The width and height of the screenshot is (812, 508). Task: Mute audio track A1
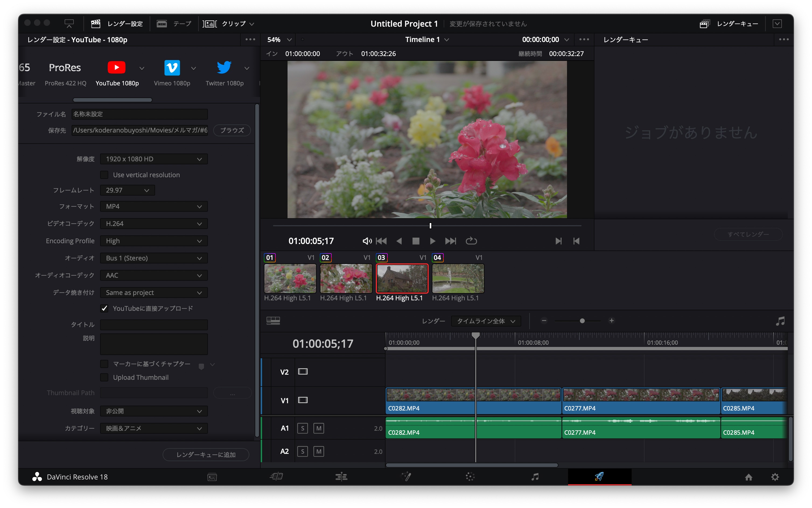tap(318, 428)
